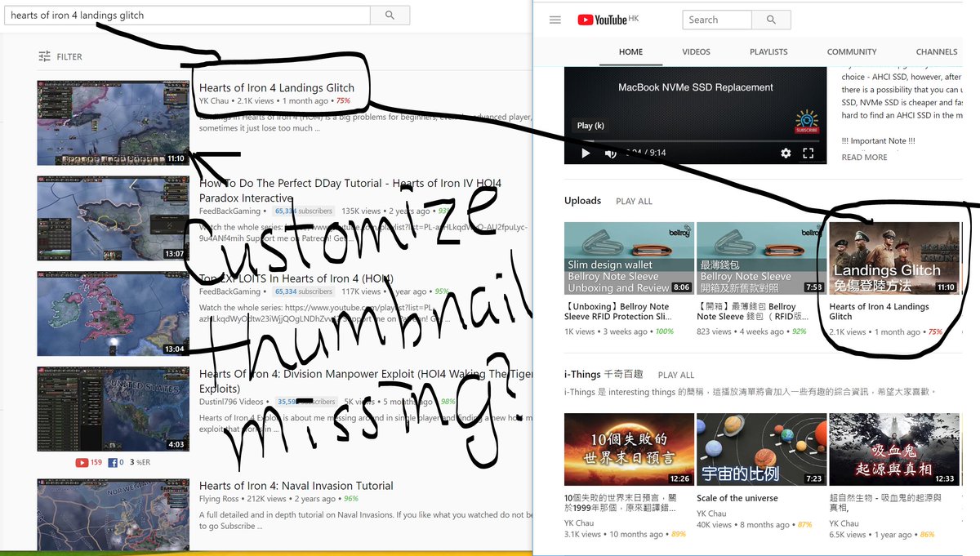Image resolution: width=980 pixels, height=556 pixels.
Task: Visit the YK Chau channel in search result
Action: 215,101
